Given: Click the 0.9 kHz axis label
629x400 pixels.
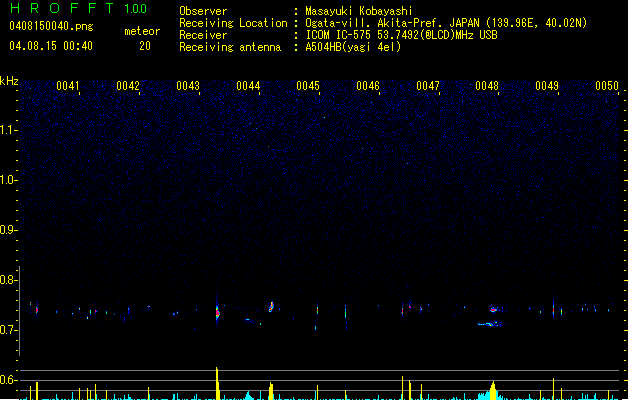Looking at the screenshot, I should tap(8, 230).
